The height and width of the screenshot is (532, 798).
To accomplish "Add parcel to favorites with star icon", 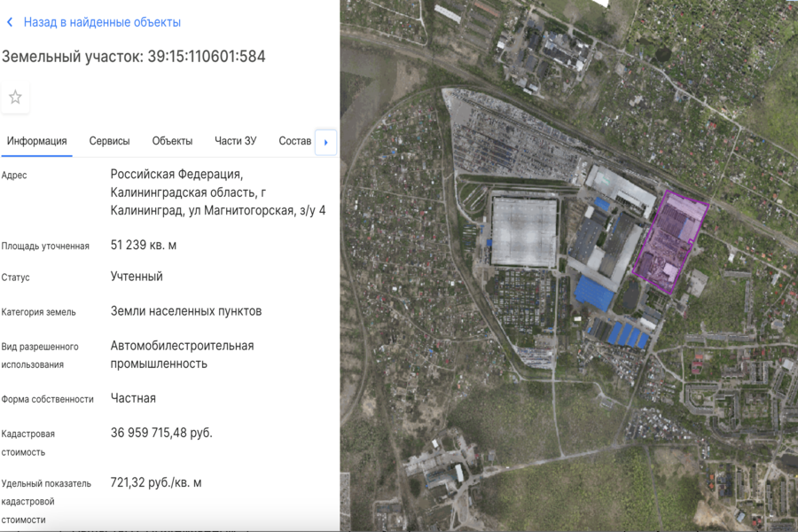I will [x=15, y=98].
